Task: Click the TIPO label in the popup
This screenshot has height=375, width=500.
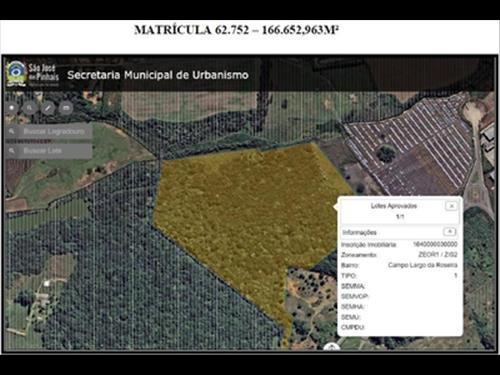Action: click(x=349, y=276)
